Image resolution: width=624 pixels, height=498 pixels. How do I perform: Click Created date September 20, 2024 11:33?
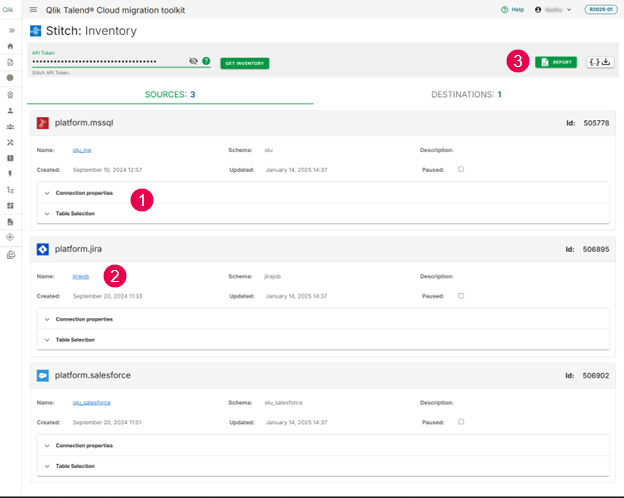107,296
